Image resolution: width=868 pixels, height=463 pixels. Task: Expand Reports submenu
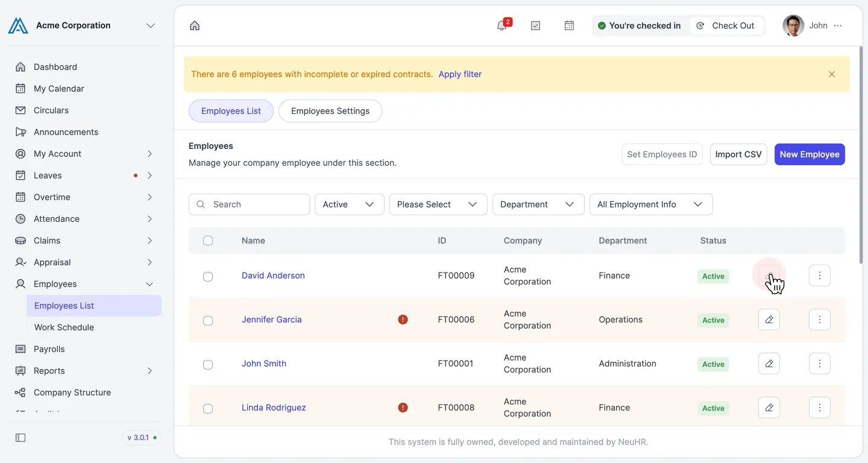coord(149,371)
